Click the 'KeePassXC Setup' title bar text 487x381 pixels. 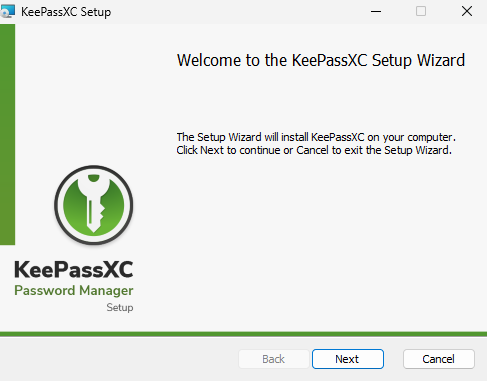(66, 12)
